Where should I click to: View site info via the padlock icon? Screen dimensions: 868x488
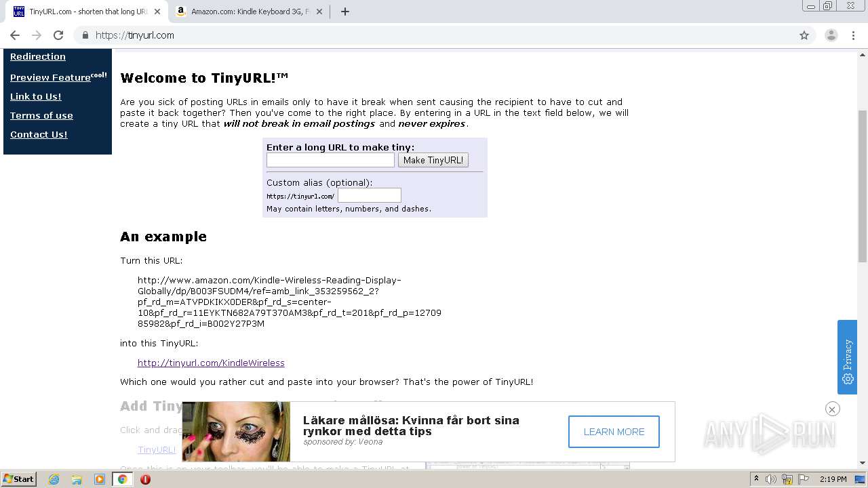click(85, 35)
